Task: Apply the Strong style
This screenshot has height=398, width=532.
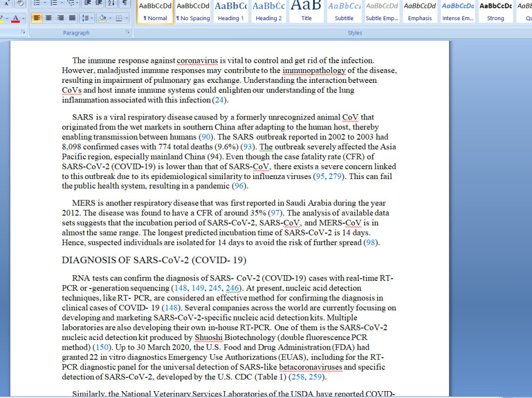Action: pyautogui.click(x=495, y=12)
